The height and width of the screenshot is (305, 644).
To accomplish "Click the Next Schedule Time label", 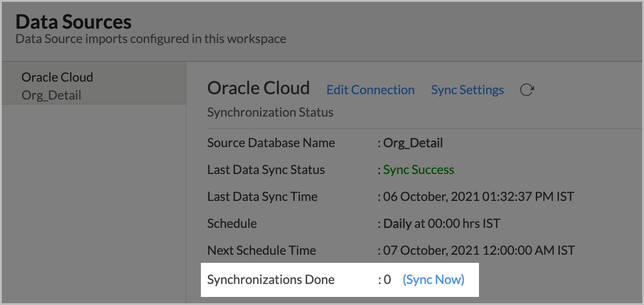I will 261,250.
